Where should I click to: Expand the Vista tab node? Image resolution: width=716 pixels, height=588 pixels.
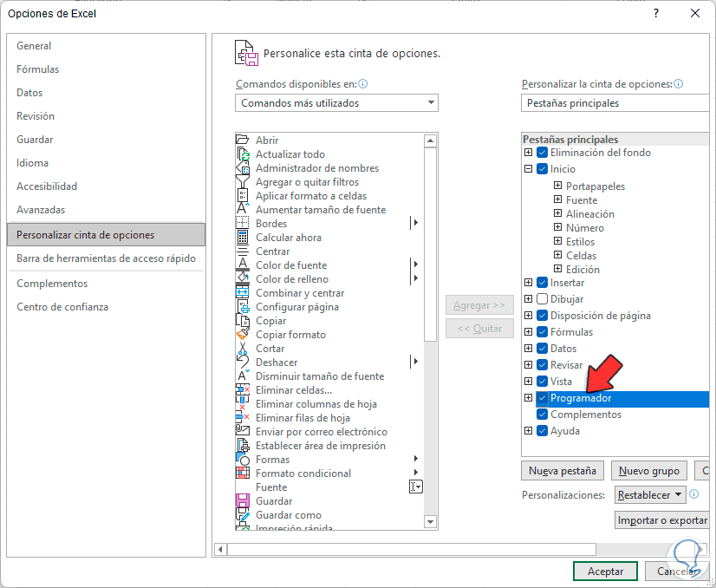(x=528, y=382)
